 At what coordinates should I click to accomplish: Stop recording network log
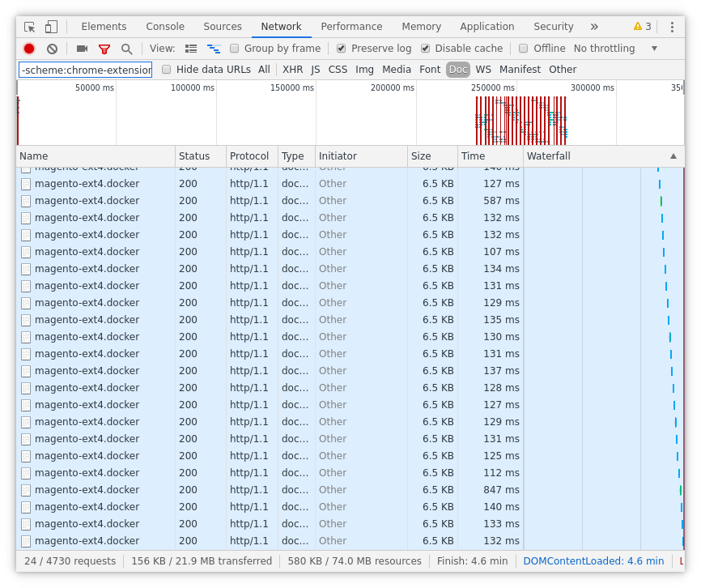coord(29,49)
